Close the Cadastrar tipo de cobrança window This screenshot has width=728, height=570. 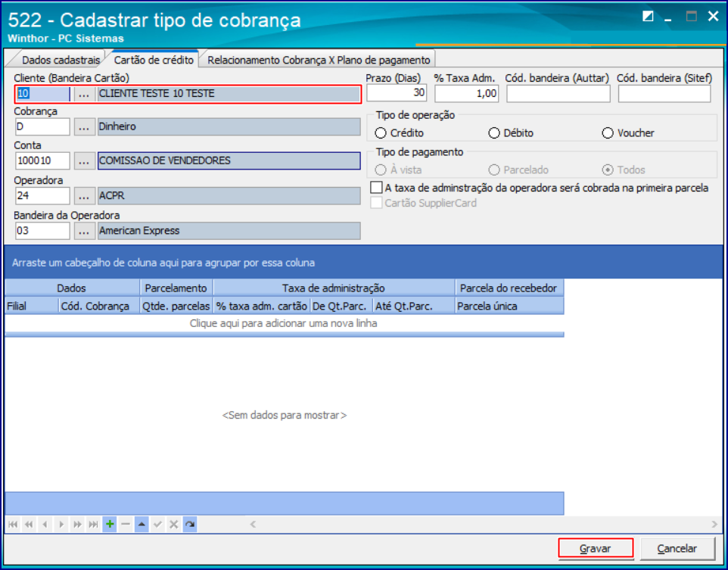(713, 17)
